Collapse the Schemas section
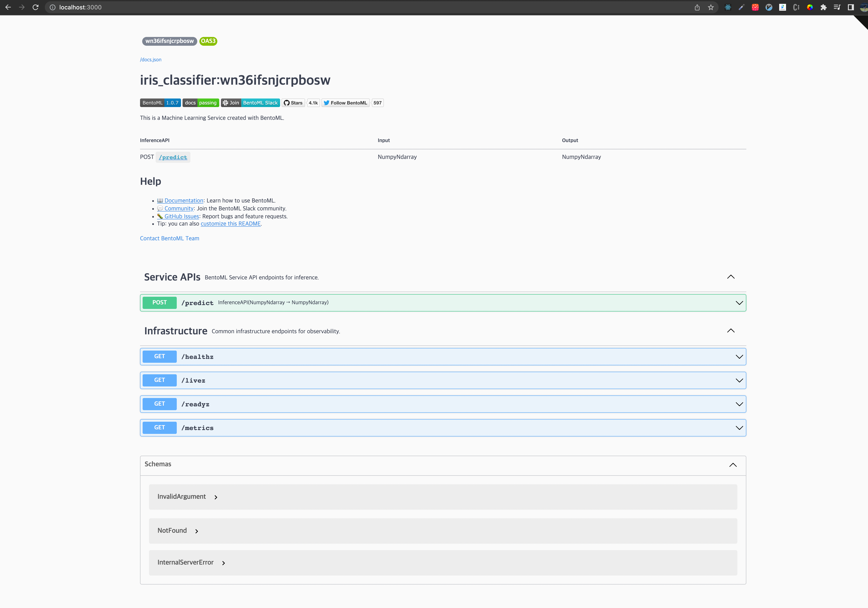The image size is (868, 608). coord(733,465)
